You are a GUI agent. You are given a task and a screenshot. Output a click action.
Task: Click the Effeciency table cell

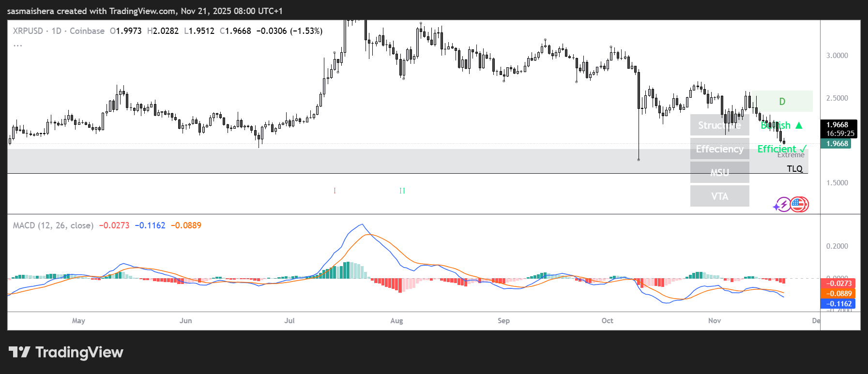tap(720, 149)
